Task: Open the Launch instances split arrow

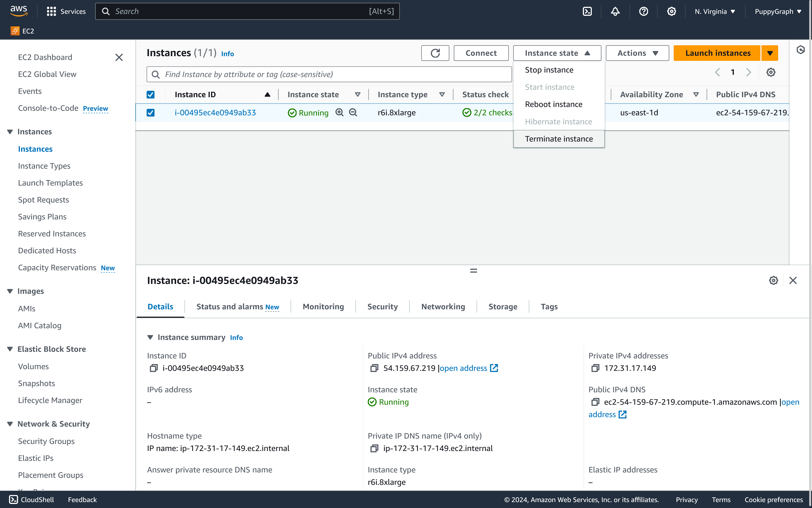Action: (x=770, y=53)
